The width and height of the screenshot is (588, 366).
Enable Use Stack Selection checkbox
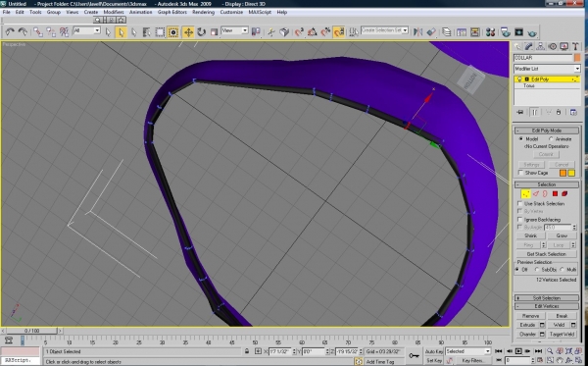[x=520, y=203]
